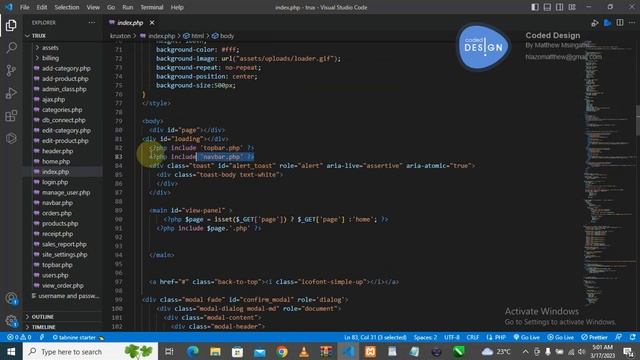The height and width of the screenshot is (360, 640).
Task: Open Microsoft Edge from the taskbar
Action: [193, 351]
